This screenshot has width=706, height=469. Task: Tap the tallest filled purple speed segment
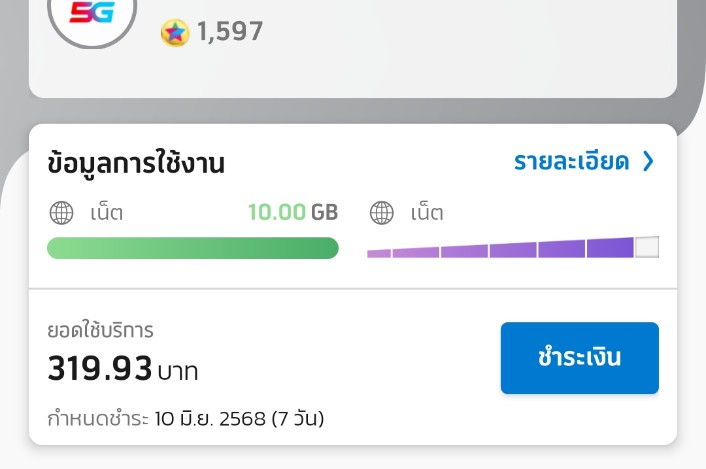[x=610, y=248]
